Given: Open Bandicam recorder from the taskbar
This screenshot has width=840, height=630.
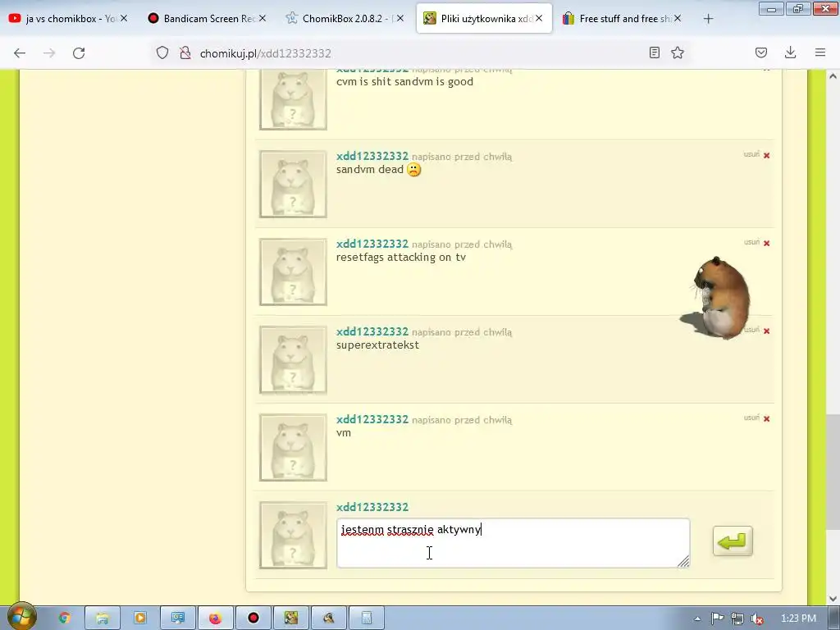Looking at the screenshot, I should click(x=253, y=619).
